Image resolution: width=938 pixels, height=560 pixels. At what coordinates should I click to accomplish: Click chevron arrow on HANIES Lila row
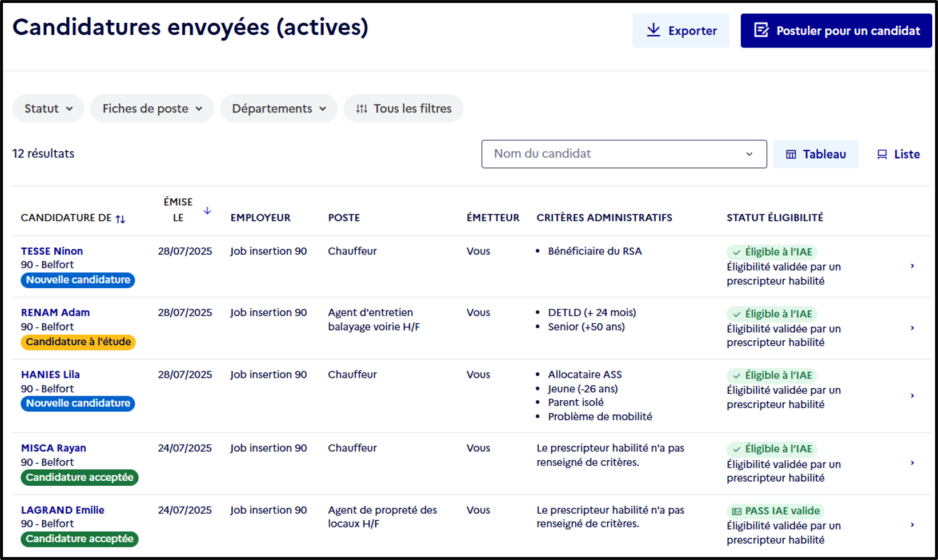(912, 396)
